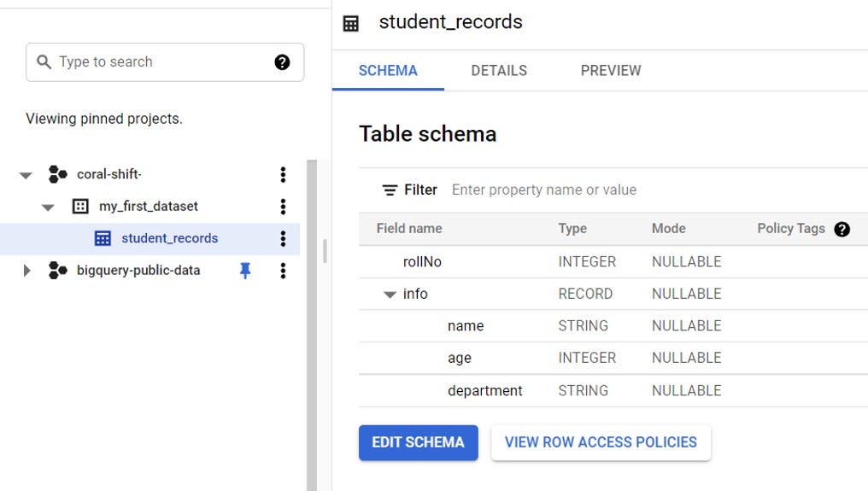Click the student_records table icon in the tree
Viewport: 868px width, 491px height.
pos(103,238)
